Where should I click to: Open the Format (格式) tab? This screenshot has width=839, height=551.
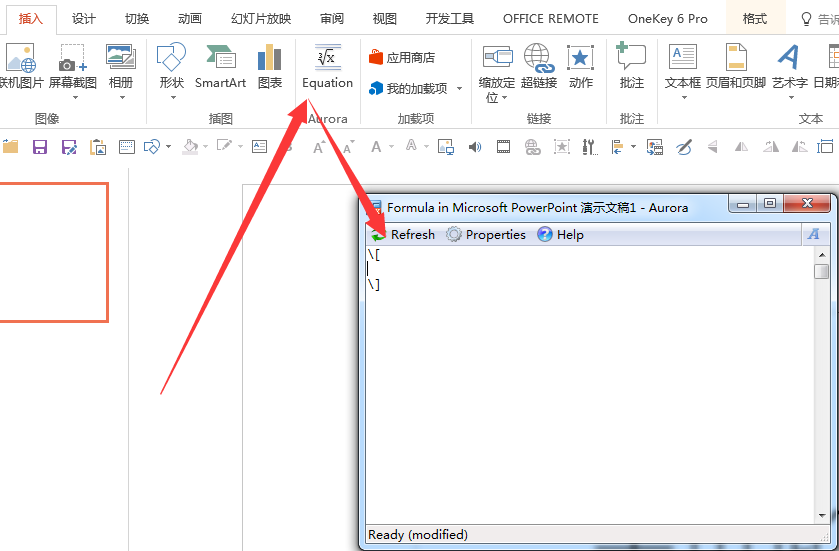coord(755,19)
